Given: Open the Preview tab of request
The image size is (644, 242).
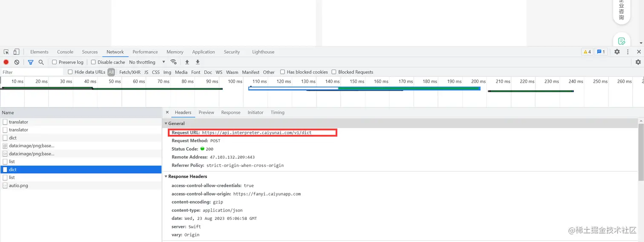Looking at the screenshot, I should coord(206,112).
